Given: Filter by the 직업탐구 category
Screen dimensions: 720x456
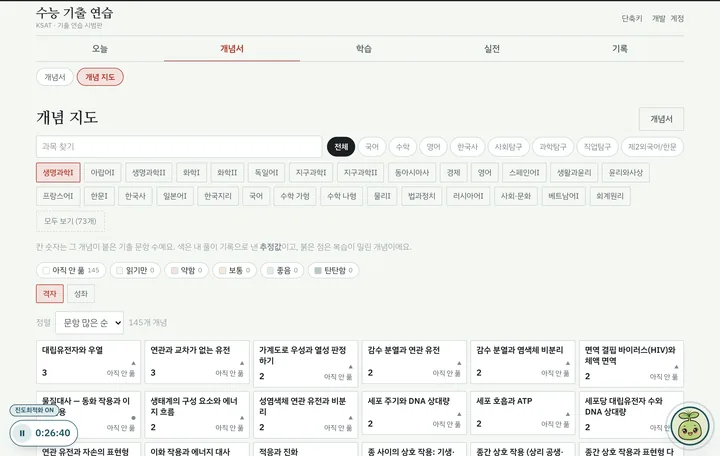Looking at the screenshot, I should (597, 147).
